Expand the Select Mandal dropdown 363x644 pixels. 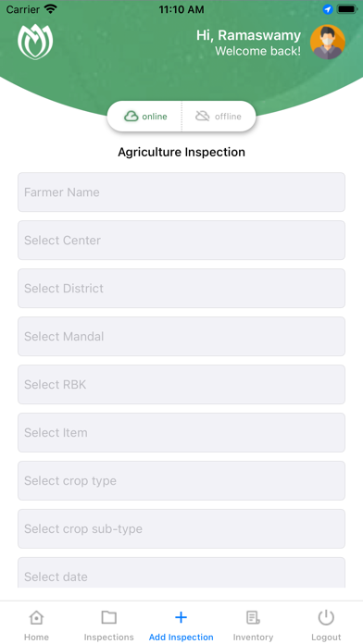pos(181,337)
